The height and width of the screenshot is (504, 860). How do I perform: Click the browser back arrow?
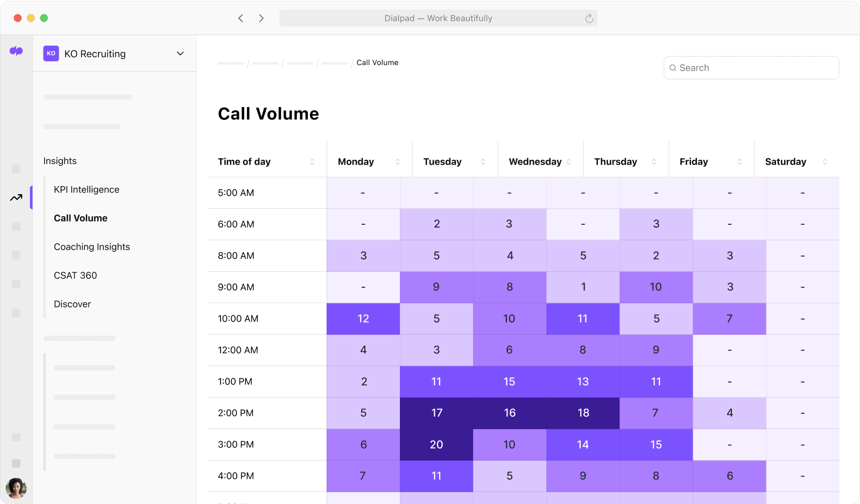click(241, 18)
